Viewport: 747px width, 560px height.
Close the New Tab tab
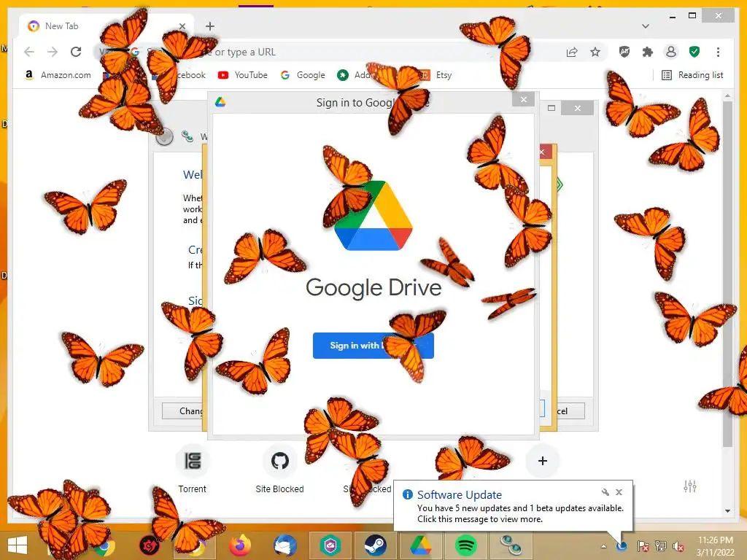coord(182,26)
